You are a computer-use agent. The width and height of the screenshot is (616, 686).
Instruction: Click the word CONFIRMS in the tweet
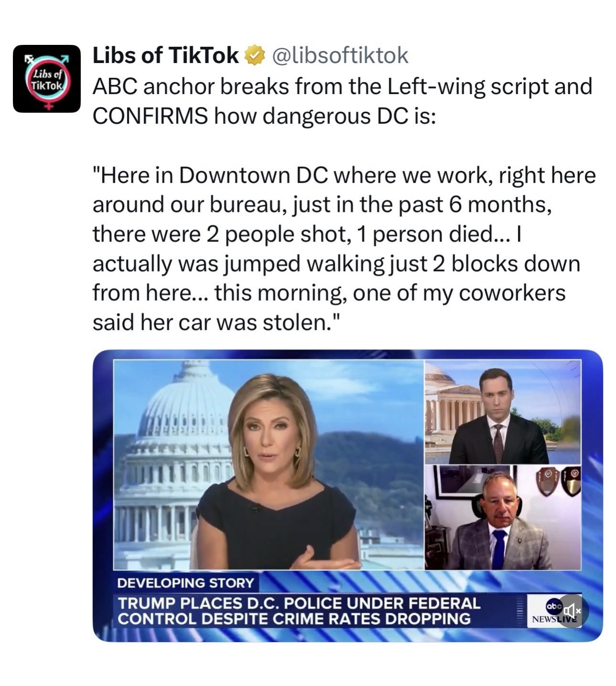pos(150,116)
